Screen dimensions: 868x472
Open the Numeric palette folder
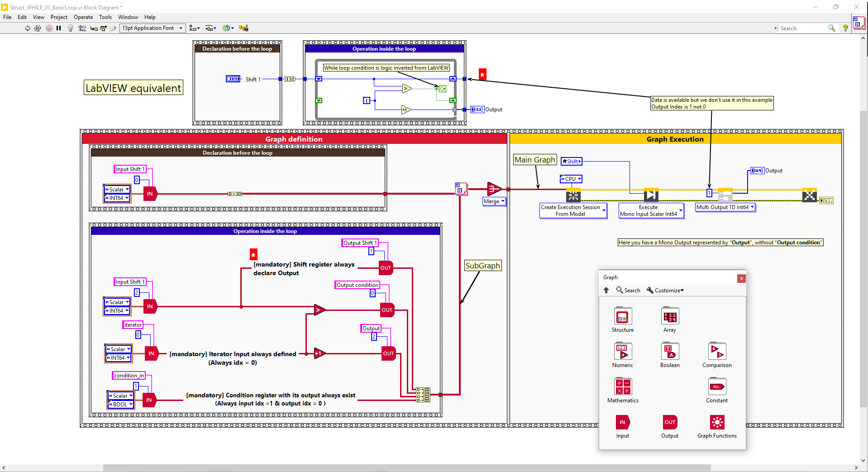pyautogui.click(x=623, y=355)
